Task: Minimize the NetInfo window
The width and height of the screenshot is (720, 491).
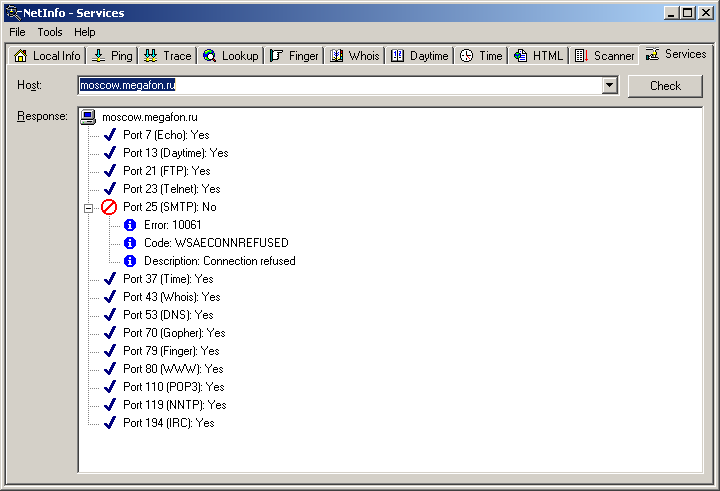Action: 672,13
